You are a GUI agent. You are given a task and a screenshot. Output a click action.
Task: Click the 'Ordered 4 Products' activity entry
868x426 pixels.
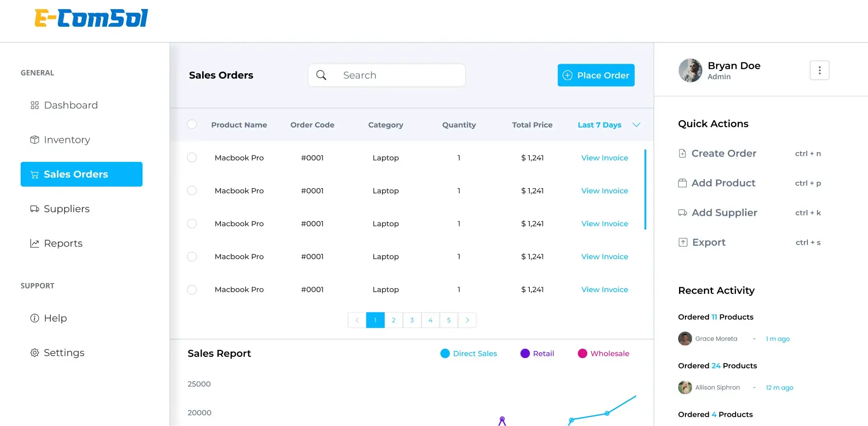tap(715, 415)
